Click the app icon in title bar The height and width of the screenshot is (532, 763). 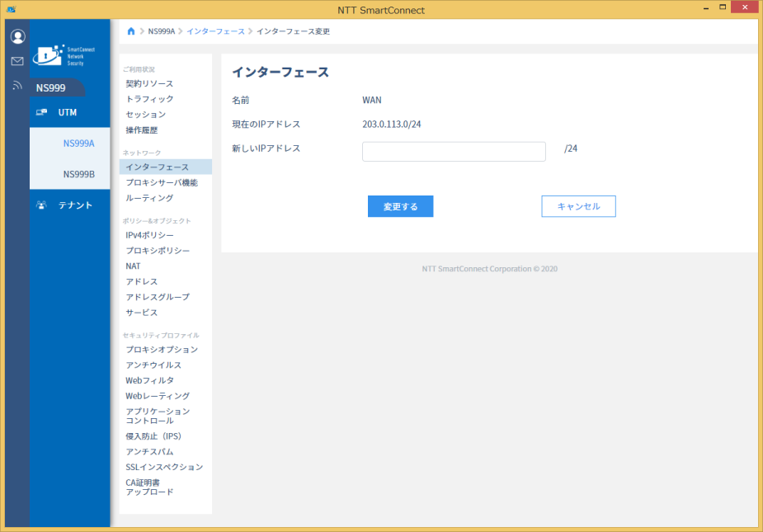click(x=12, y=9)
